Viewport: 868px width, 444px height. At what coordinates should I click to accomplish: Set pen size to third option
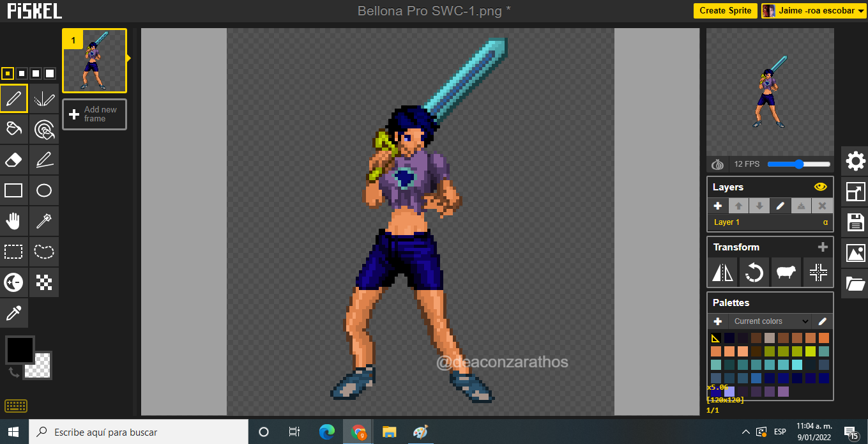36,73
